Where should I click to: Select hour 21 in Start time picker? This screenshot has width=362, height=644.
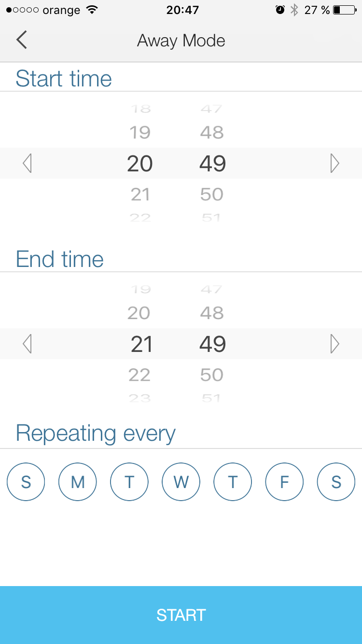[x=140, y=195]
